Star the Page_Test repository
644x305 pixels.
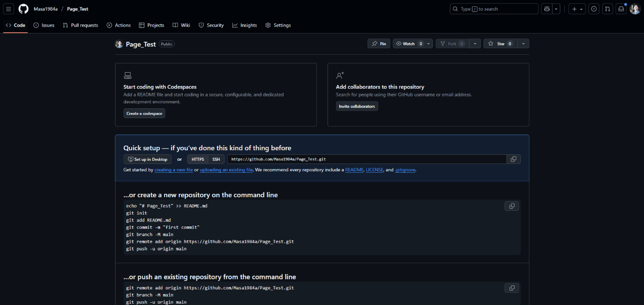tap(500, 44)
